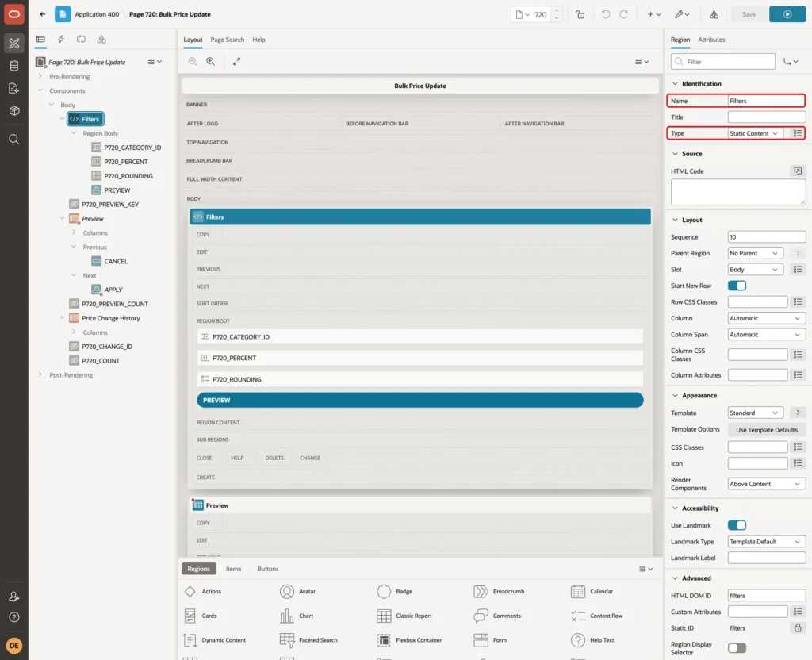Click the Sequence input field

(x=767, y=237)
